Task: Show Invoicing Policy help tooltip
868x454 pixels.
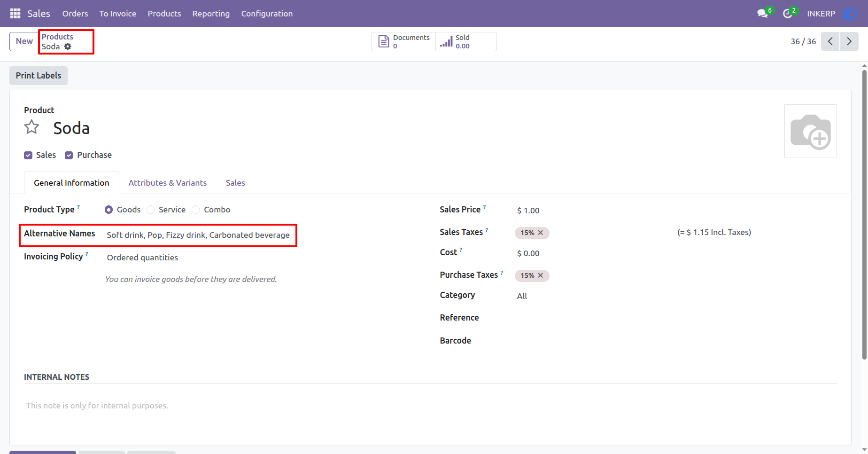Action: point(87,254)
